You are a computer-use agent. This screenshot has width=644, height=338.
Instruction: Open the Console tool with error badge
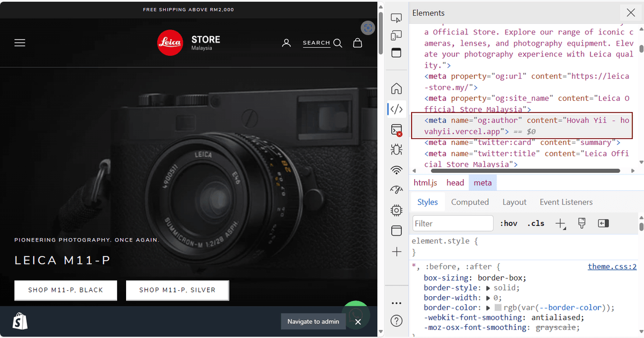click(396, 130)
